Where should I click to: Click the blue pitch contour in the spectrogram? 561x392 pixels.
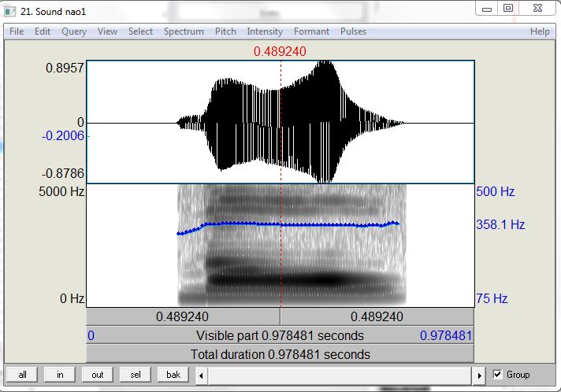tap(288, 224)
